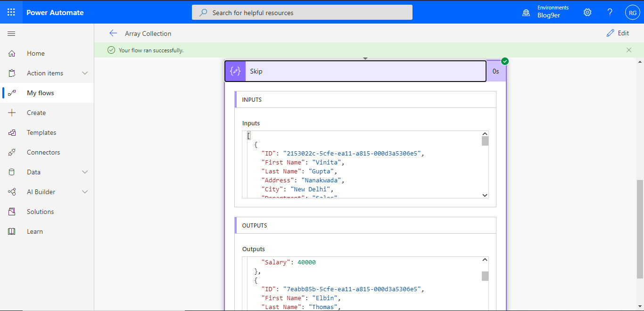Click the Skip action compose icon

pyautogui.click(x=235, y=71)
